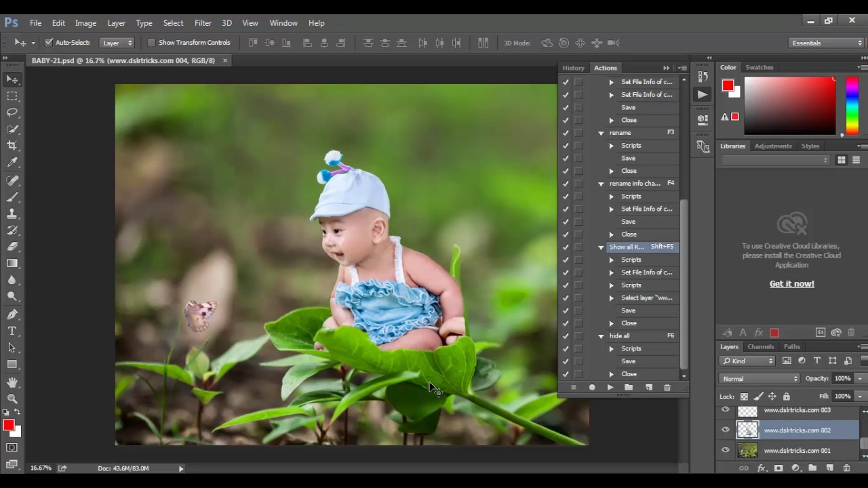Select the Eyedropper tool
868x488 pixels.
click(12, 163)
